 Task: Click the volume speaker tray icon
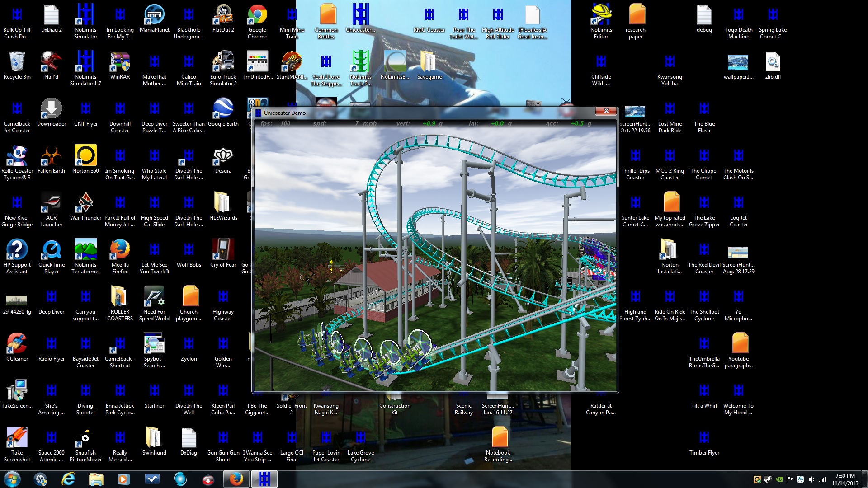(811, 479)
